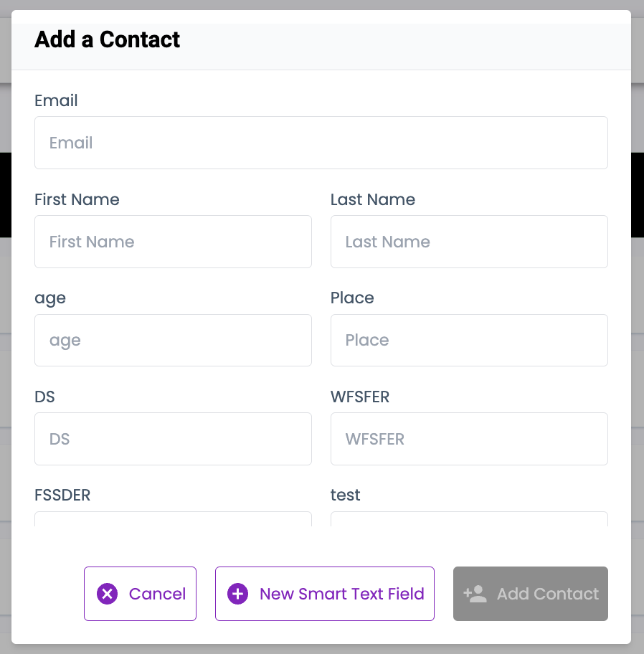This screenshot has width=644, height=654.
Task: Click the WFSFER field label
Action: pos(360,397)
